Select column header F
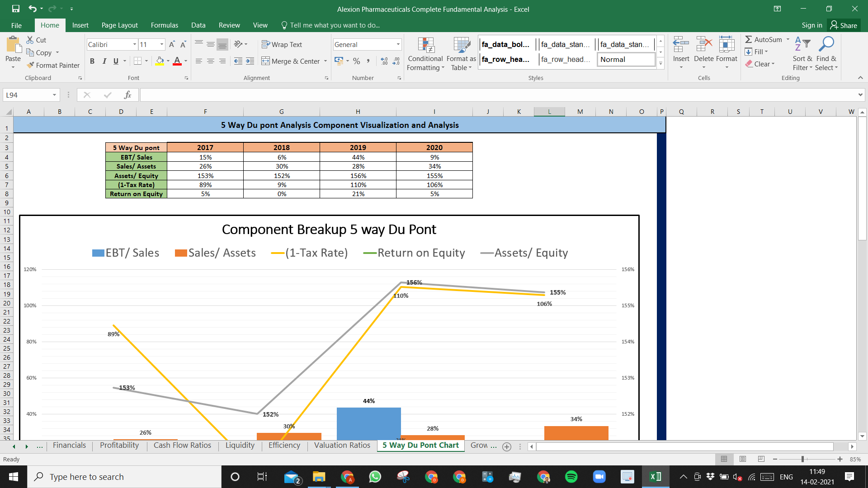Screen dimensions: 868x488 tap(205, 112)
